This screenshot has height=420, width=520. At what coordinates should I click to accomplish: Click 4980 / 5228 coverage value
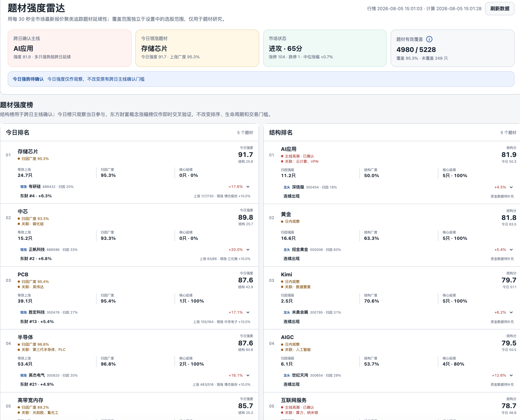[416, 50]
